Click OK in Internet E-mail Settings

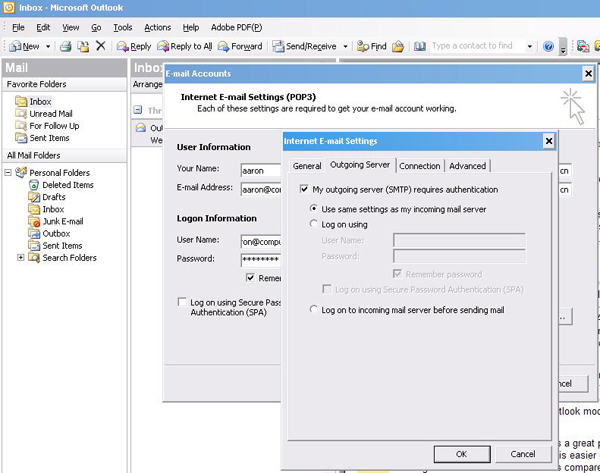462,454
